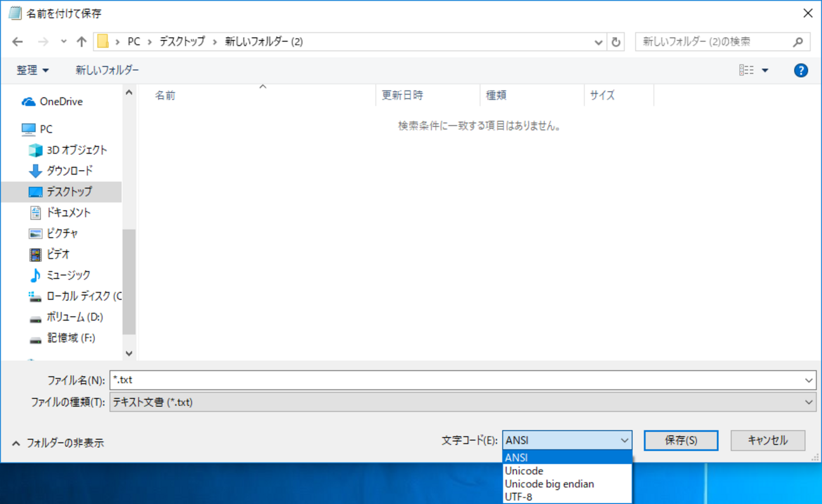The height and width of the screenshot is (504, 822).
Task: Open the ファイルの種類 combo box
Action: 463,402
